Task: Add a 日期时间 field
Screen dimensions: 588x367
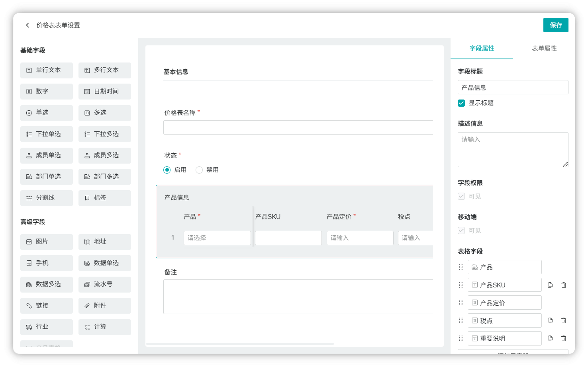Action: click(105, 92)
